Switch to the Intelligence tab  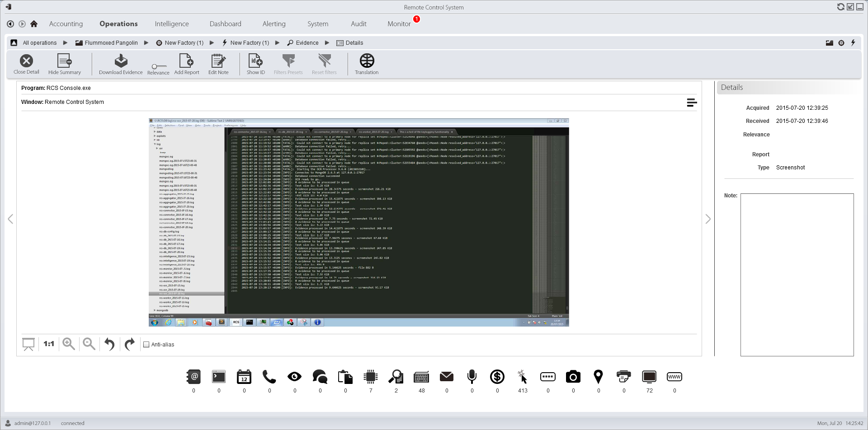(x=172, y=24)
